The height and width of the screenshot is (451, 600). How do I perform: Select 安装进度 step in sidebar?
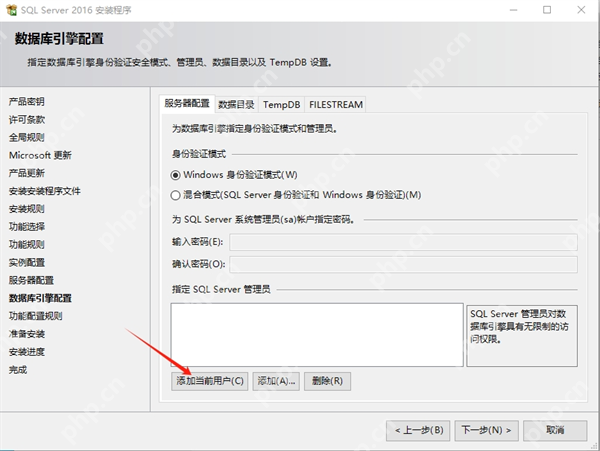[27, 352]
